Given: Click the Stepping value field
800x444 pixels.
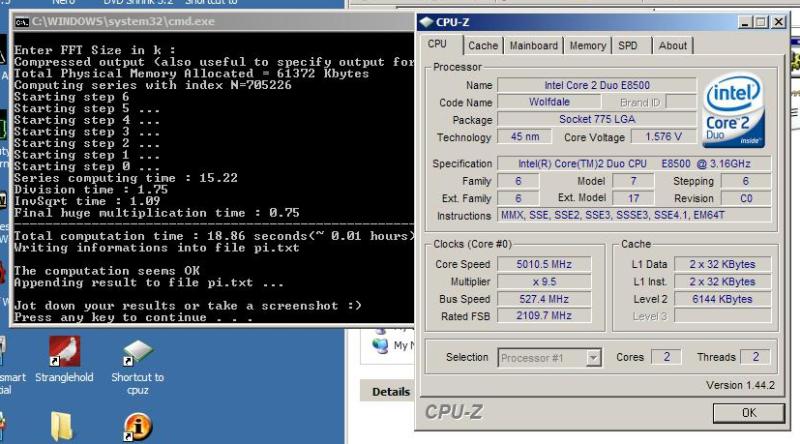Looking at the screenshot, I should (x=745, y=181).
